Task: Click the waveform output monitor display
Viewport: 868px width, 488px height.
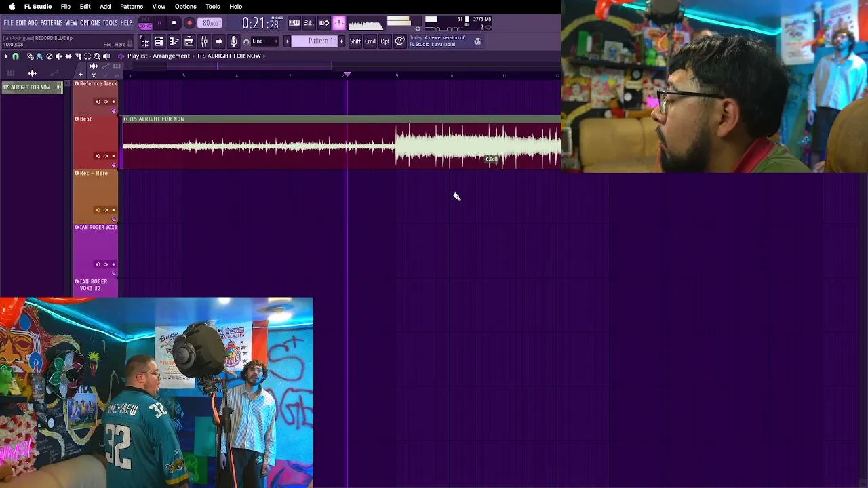Action: click(366, 24)
